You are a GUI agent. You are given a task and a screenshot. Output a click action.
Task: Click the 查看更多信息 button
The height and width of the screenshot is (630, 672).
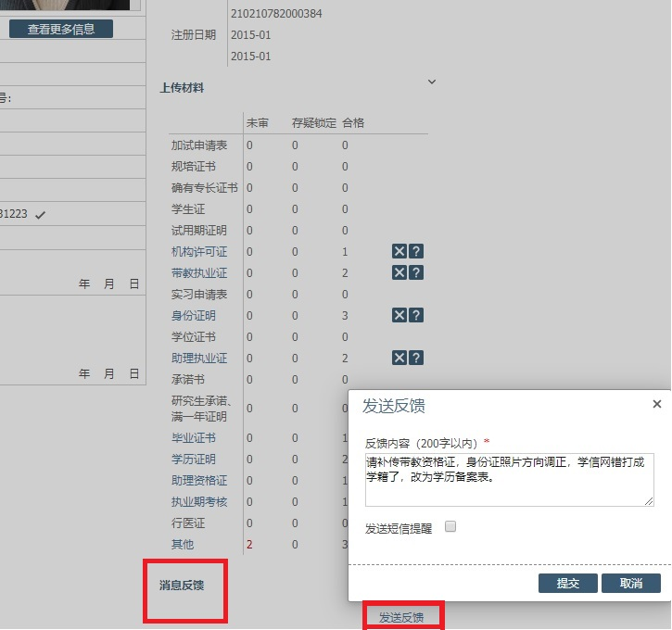[61, 29]
